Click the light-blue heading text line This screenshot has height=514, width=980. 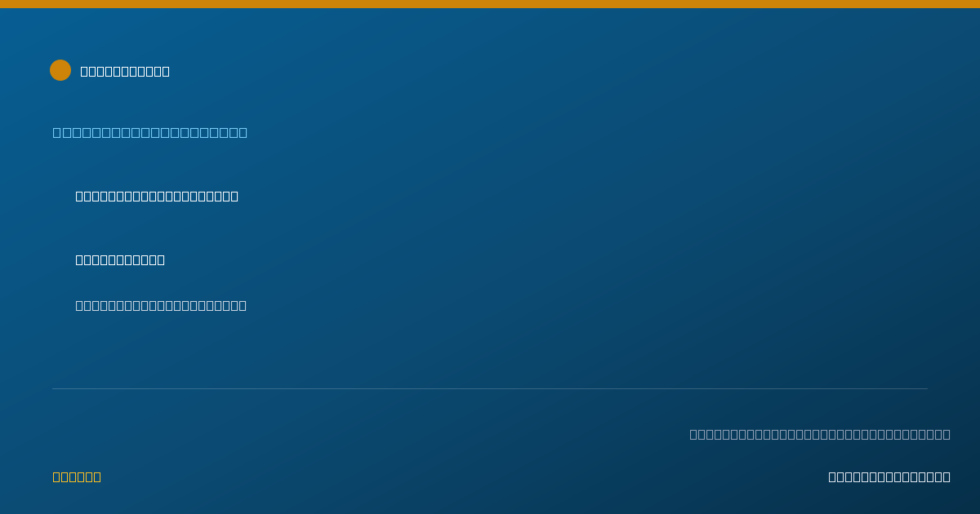pos(150,132)
